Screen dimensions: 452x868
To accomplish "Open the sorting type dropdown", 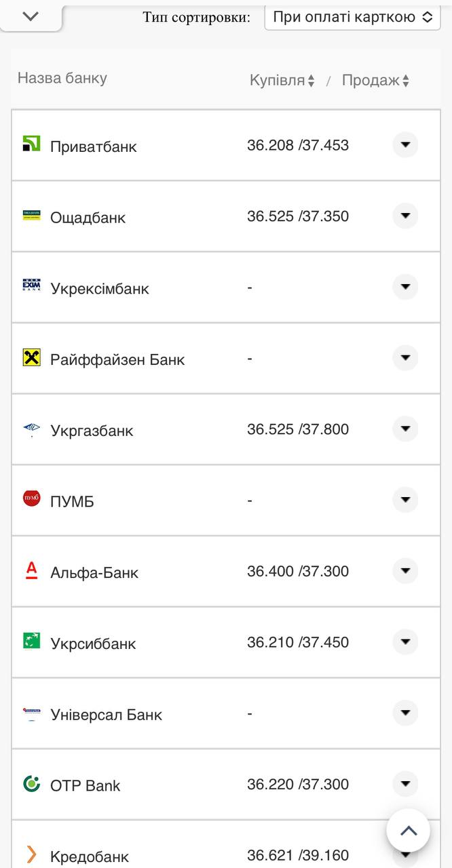I will (x=352, y=17).
